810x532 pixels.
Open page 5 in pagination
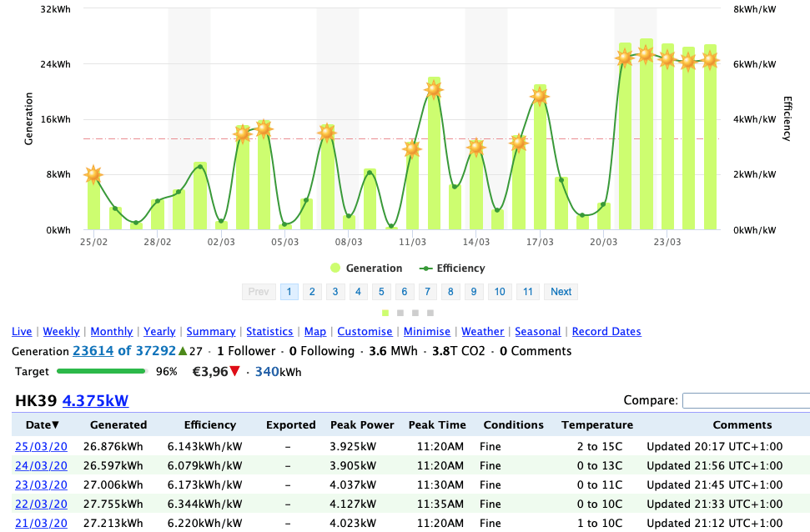[381, 291]
